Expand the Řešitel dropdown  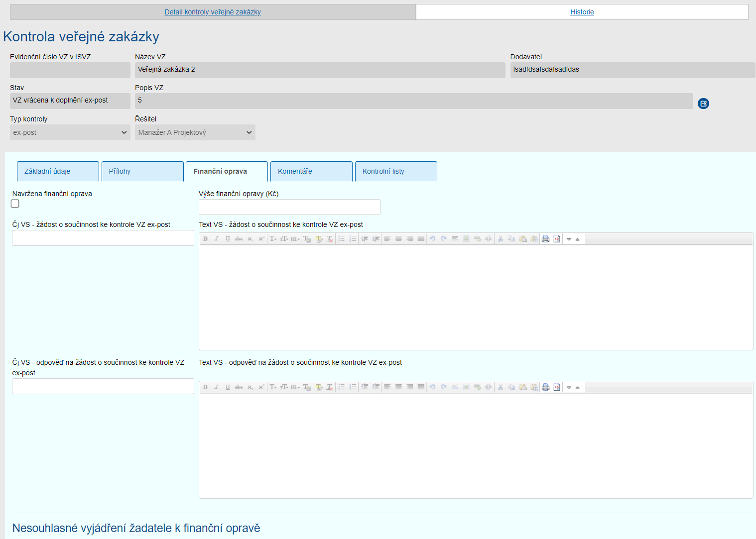coord(195,132)
